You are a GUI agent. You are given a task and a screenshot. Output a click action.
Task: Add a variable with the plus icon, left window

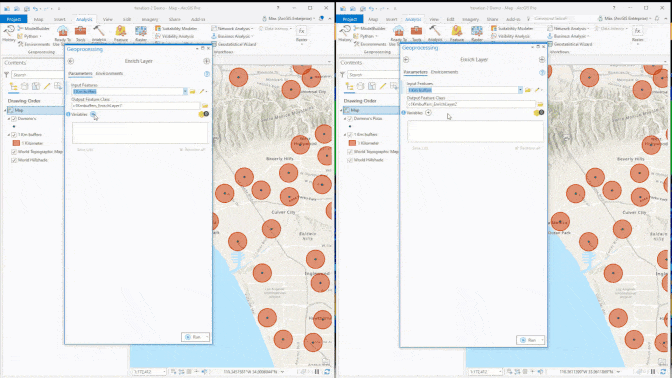[93, 114]
